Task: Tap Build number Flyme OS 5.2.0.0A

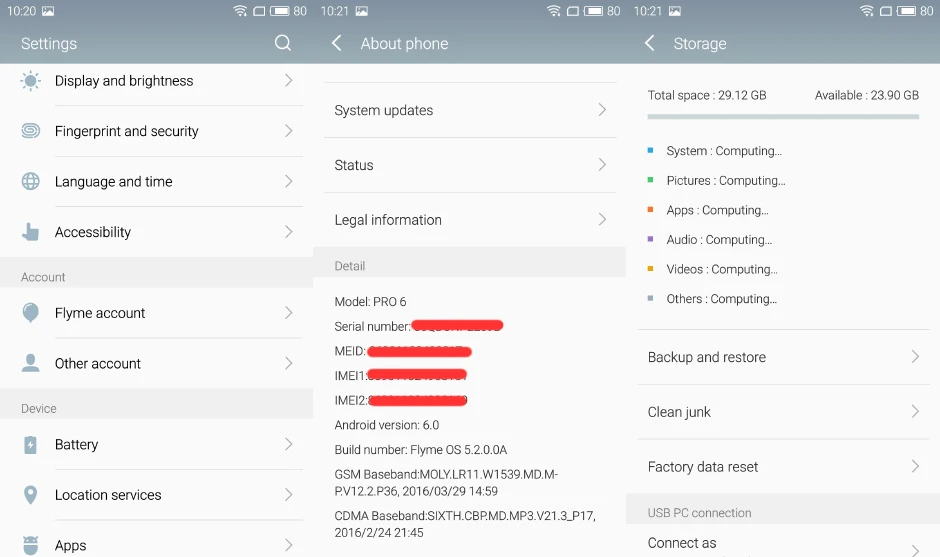Action: point(421,450)
